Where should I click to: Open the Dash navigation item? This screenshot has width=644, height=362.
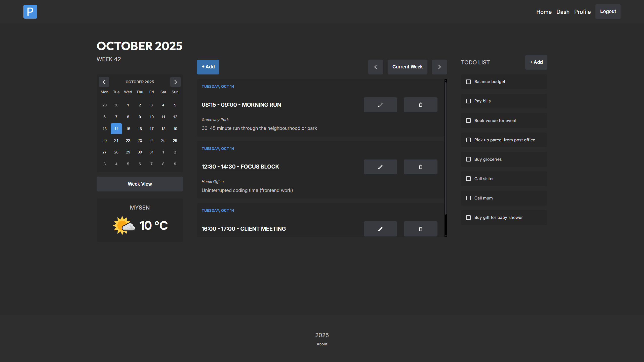tap(563, 12)
